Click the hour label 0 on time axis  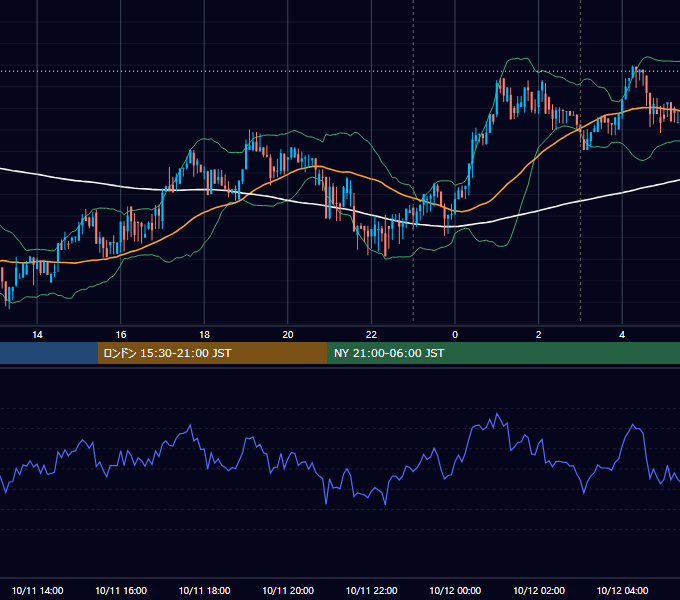[x=455, y=335]
